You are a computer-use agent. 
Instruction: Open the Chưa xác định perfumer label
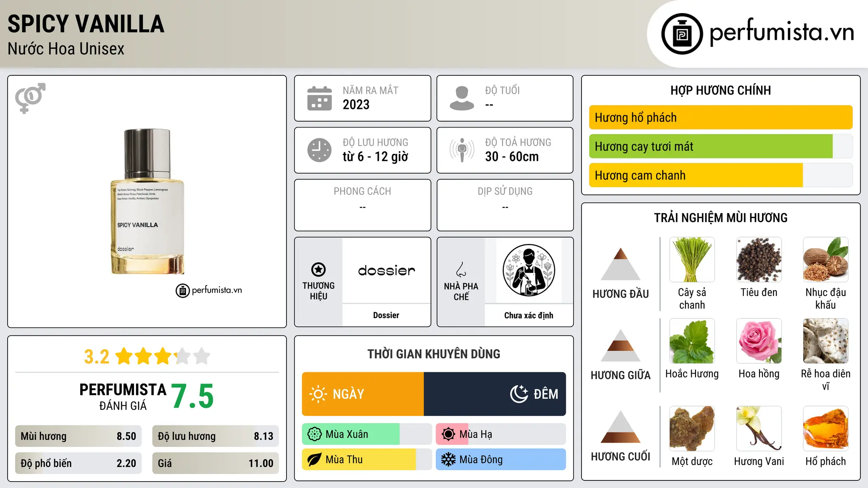coord(529,315)
